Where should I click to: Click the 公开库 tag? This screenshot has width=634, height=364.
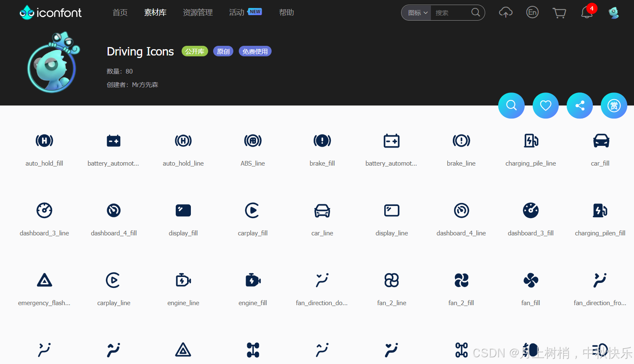click(195, 51)
